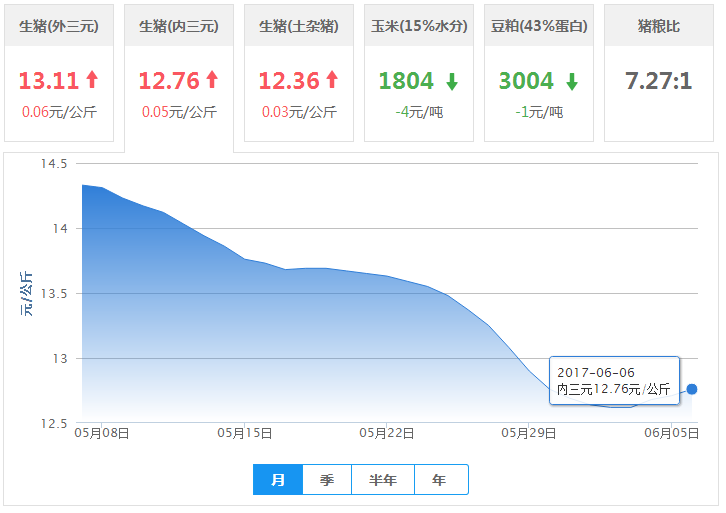Click the green down arrow beside 1804
This screenshot has height=513, width=726.
coord(452,82)
